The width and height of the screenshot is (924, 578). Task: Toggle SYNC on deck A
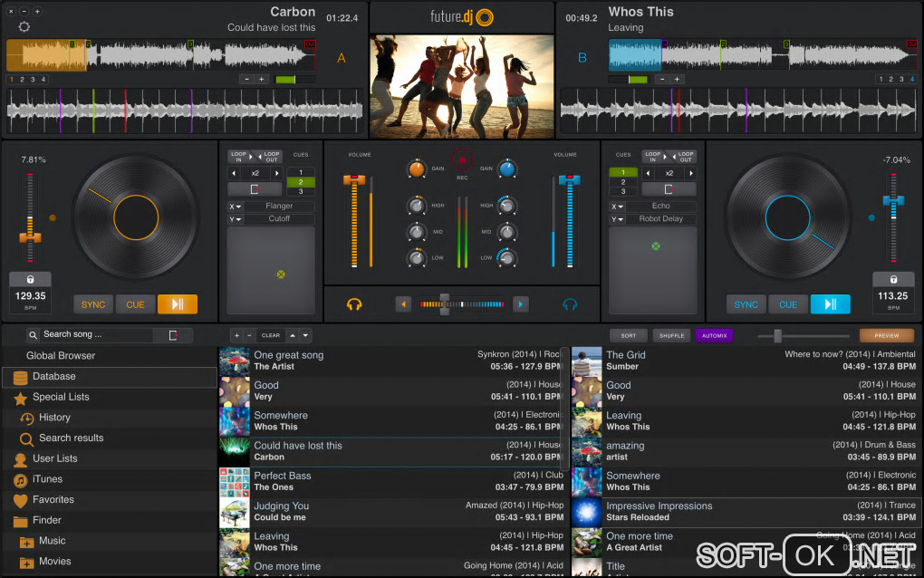93,304
